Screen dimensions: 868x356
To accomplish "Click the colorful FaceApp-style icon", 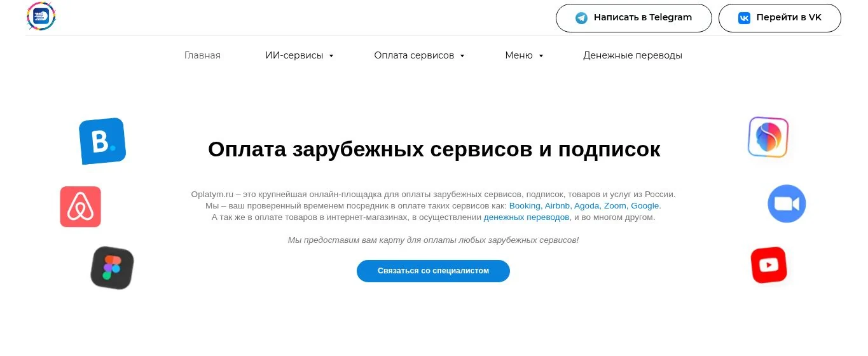I will 768,137.
